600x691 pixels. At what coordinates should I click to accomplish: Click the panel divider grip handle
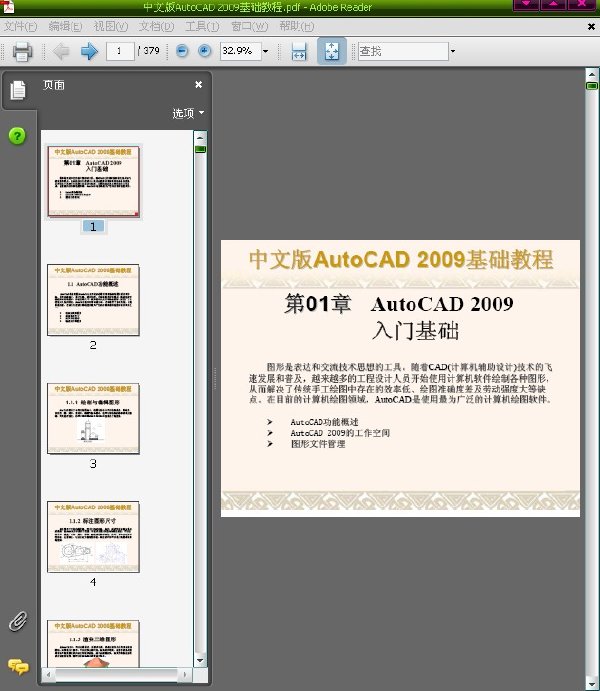(215, 379)
